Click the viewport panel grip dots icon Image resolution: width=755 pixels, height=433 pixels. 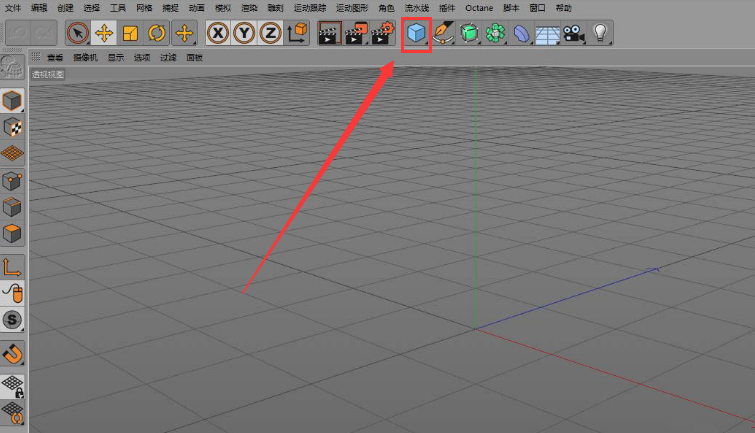point(36,57)
